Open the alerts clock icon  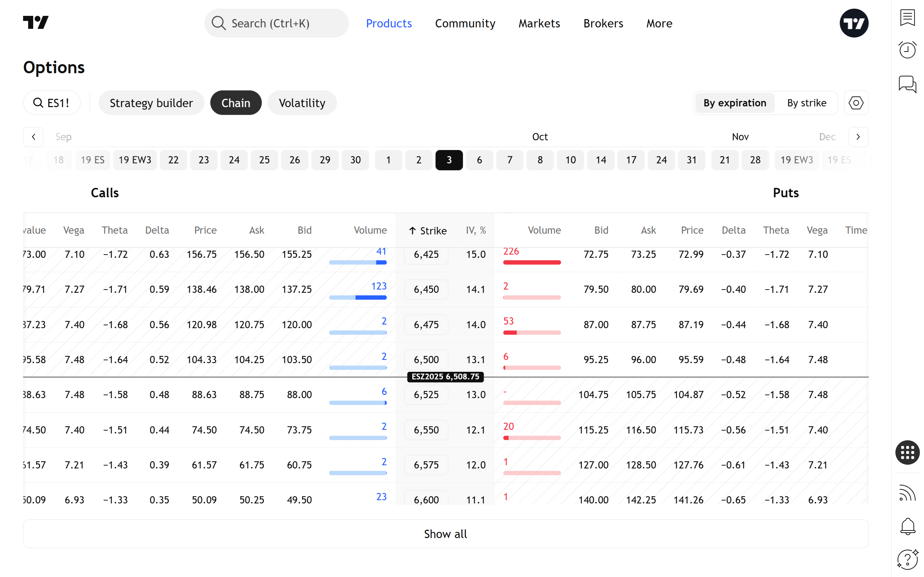[907, 50]
